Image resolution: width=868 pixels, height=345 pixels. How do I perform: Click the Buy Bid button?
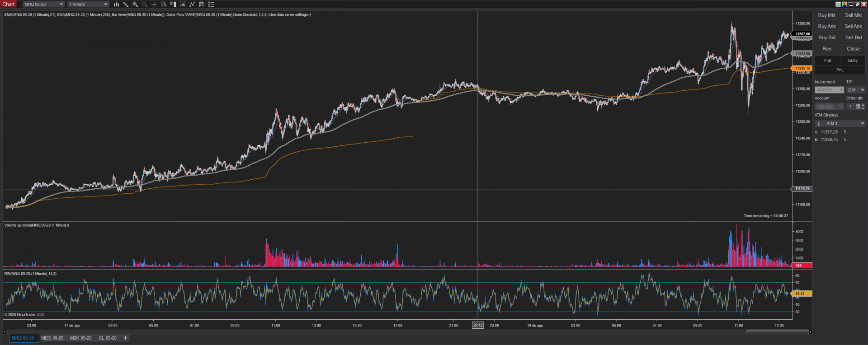827,37
